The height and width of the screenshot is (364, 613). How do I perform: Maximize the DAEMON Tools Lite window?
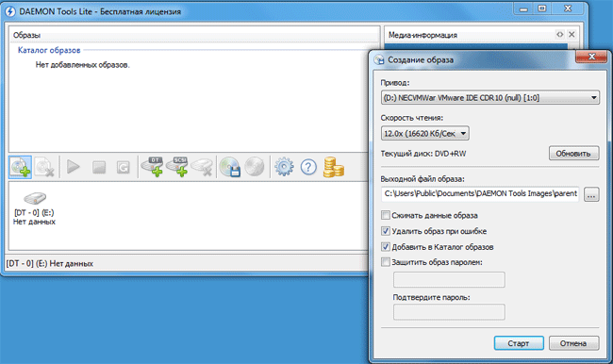pos(542,8)
